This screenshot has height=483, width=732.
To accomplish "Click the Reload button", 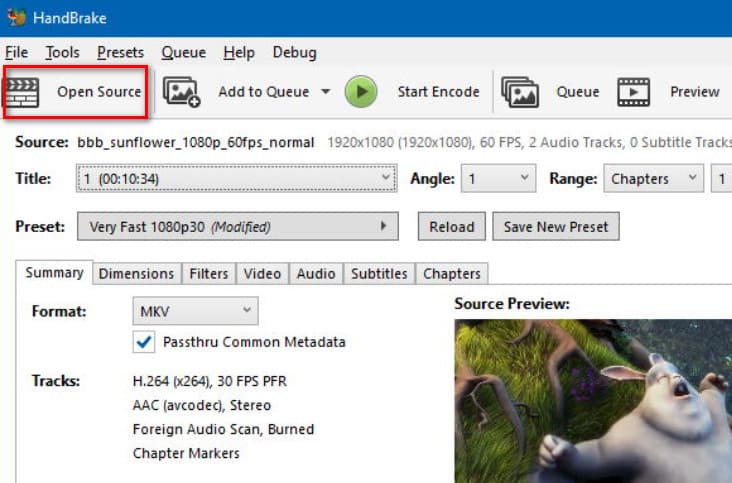I will coord(451,226).
